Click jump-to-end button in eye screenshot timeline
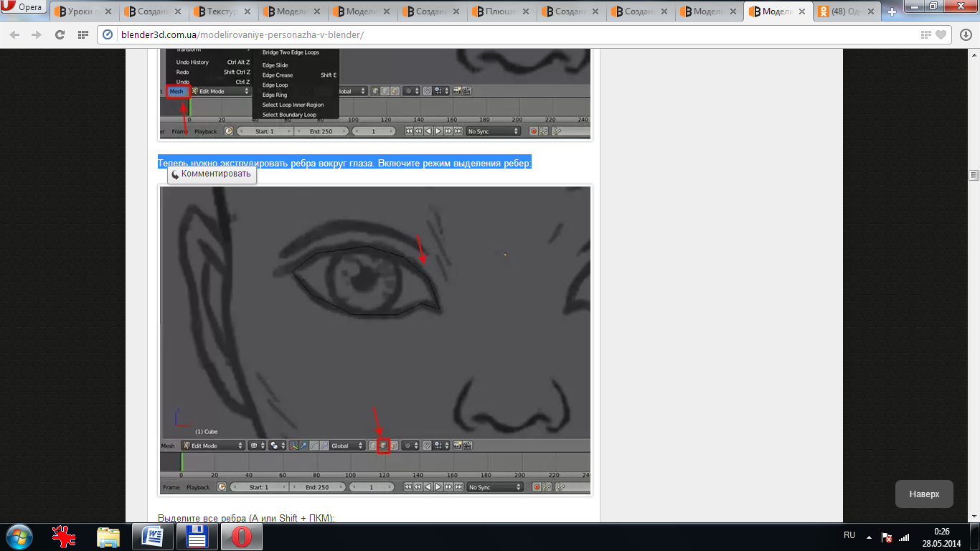The width and height of the screenshot is (980, 551). point(458,487)
